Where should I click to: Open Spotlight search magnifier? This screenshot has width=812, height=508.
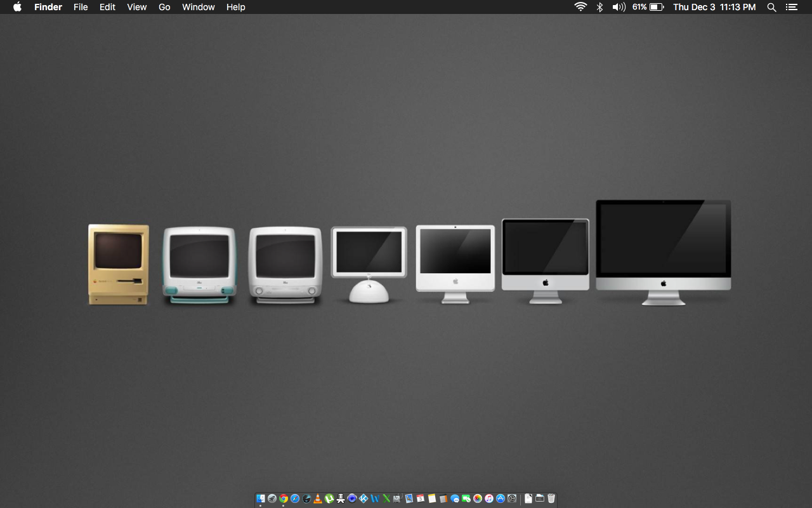(771, 7)
